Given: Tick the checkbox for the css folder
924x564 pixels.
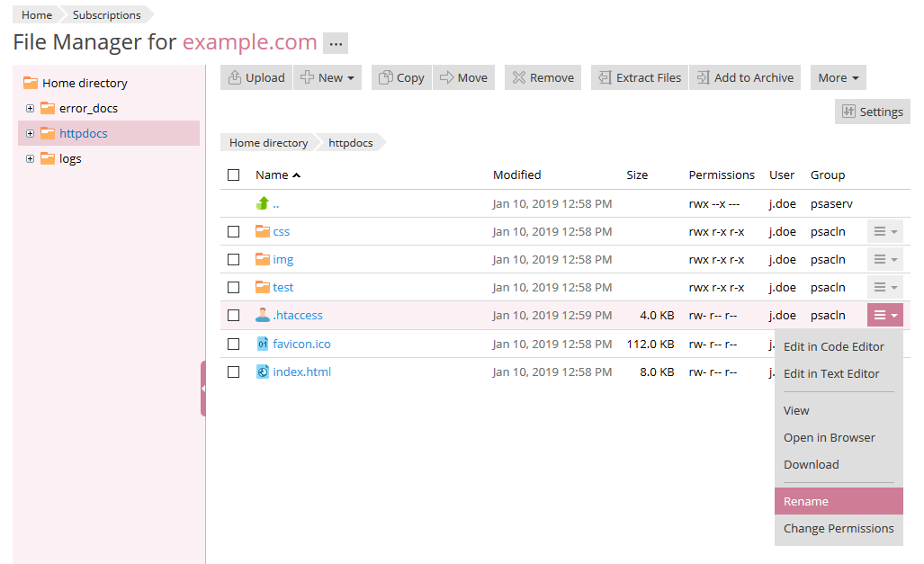Looking at the screenshot, I should point(234,232).
